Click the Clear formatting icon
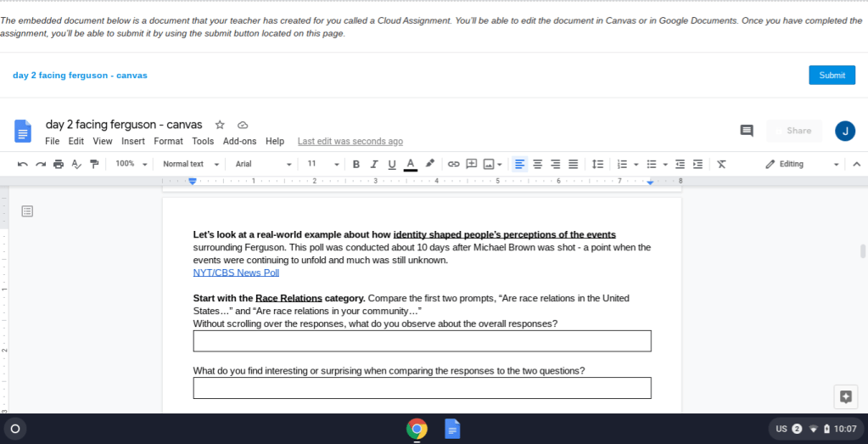 click(x=721, y=164)
